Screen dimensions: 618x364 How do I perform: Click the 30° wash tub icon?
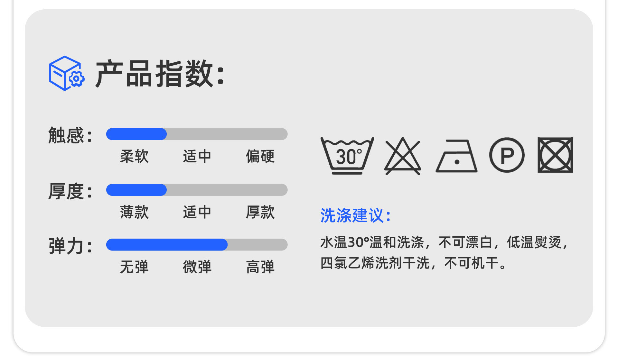point(347,156)
